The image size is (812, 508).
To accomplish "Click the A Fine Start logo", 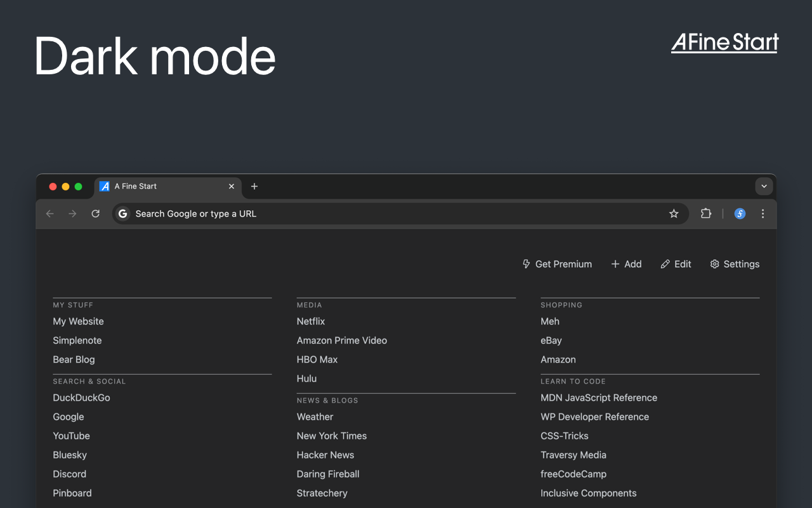I will point(724,43).
